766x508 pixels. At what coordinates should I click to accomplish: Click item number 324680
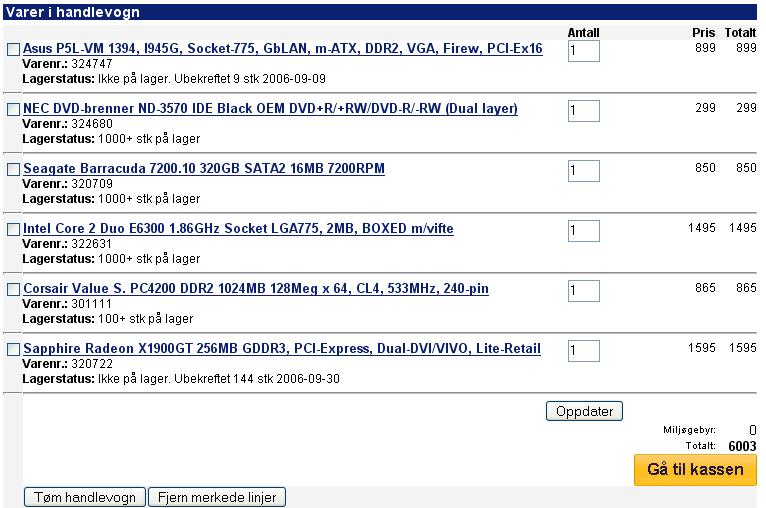92,124
